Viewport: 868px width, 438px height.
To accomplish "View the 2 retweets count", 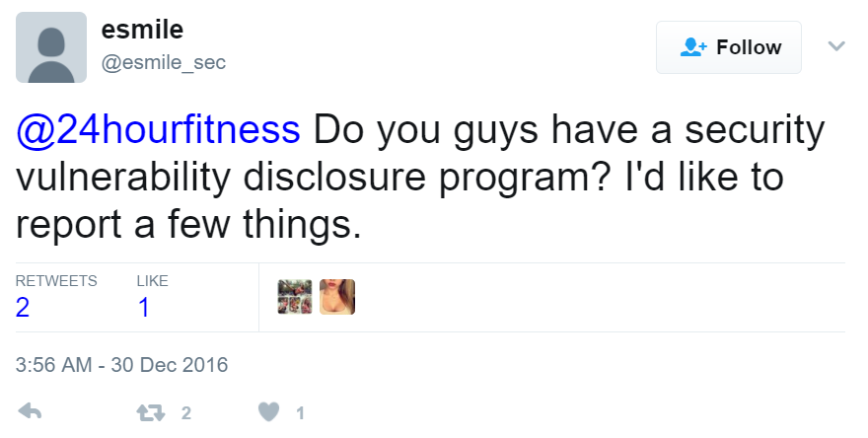I will [23, 308].
